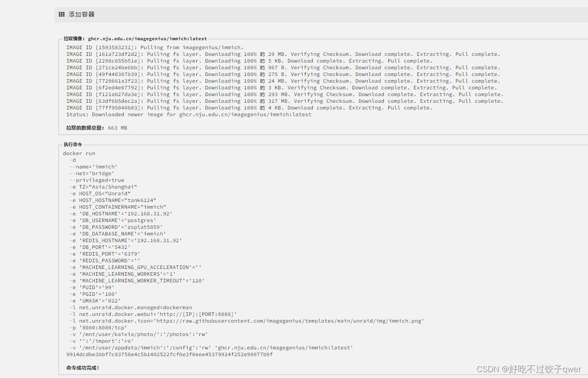Click the -p '8080:8080/tcp' port mapping

pyautogui.click(x=99, y=328)
